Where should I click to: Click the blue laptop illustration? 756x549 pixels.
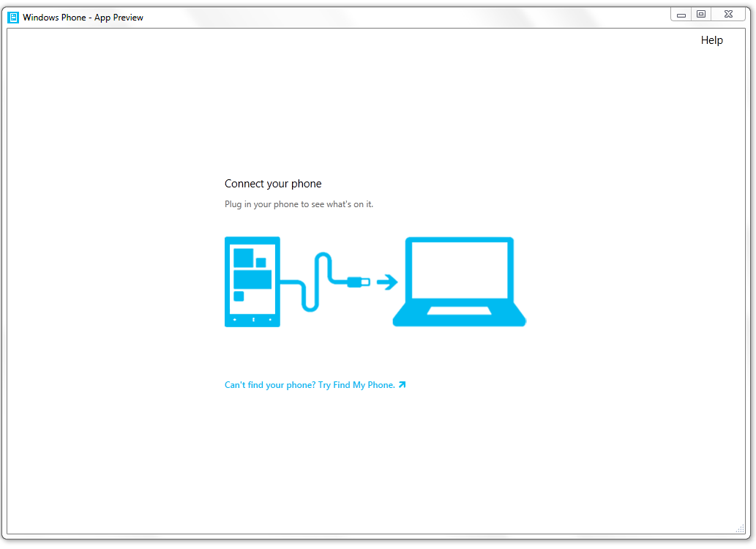(459, 282)
